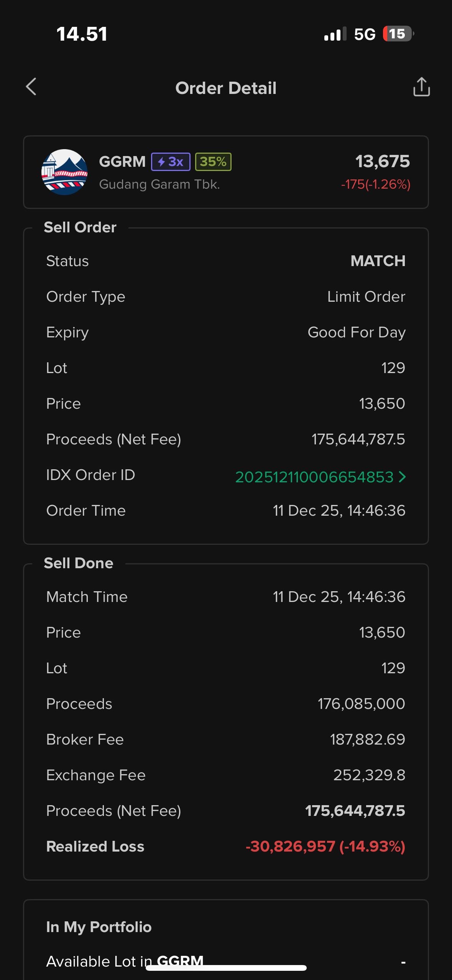Tap the GGRM last price 13,675
The width and height of the screenshot is (452, 980).
click(382, 161)
